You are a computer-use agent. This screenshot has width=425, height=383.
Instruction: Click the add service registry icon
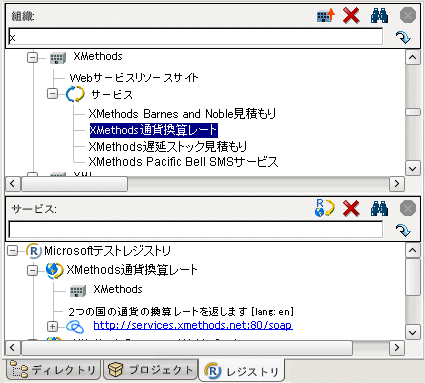click(x=325, y=208)
